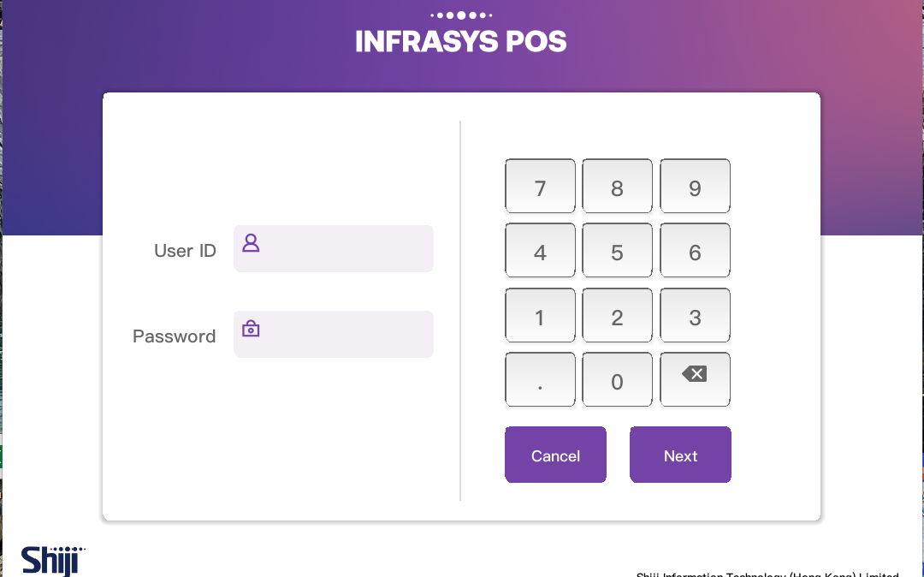Select the 3 key on the keypad
924x577 pixels.
(x=695, y=317)
